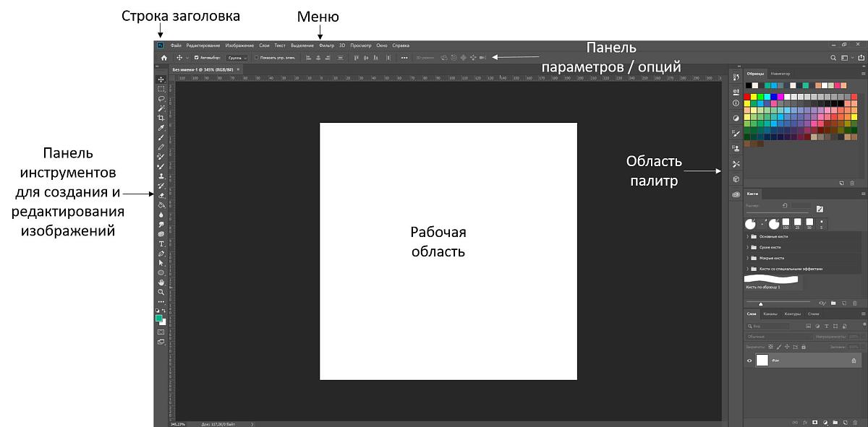The image size is (868, 427).
Task: Adjust the brush preview size slider
Action: (x=761, y=304)
